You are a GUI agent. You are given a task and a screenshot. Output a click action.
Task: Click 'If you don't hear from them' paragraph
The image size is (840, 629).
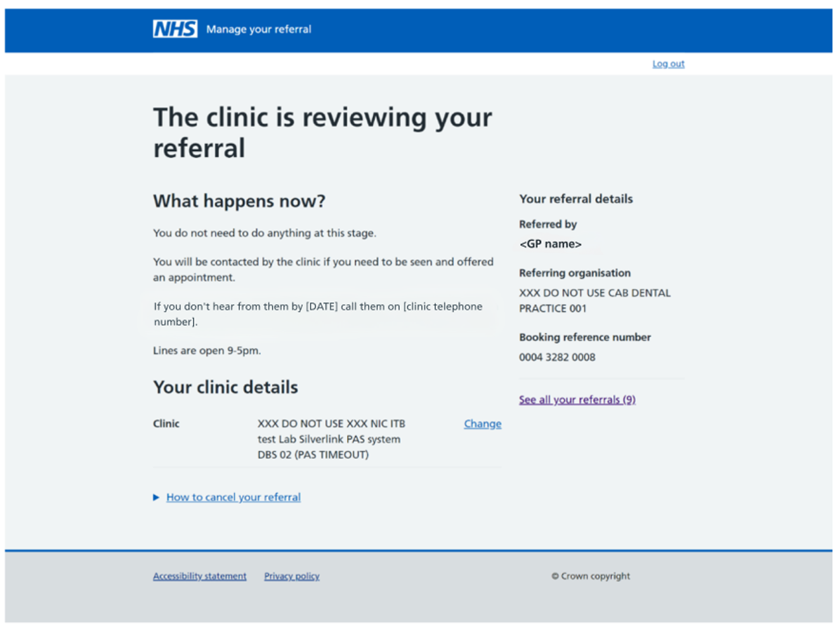(x=318, y=314)
